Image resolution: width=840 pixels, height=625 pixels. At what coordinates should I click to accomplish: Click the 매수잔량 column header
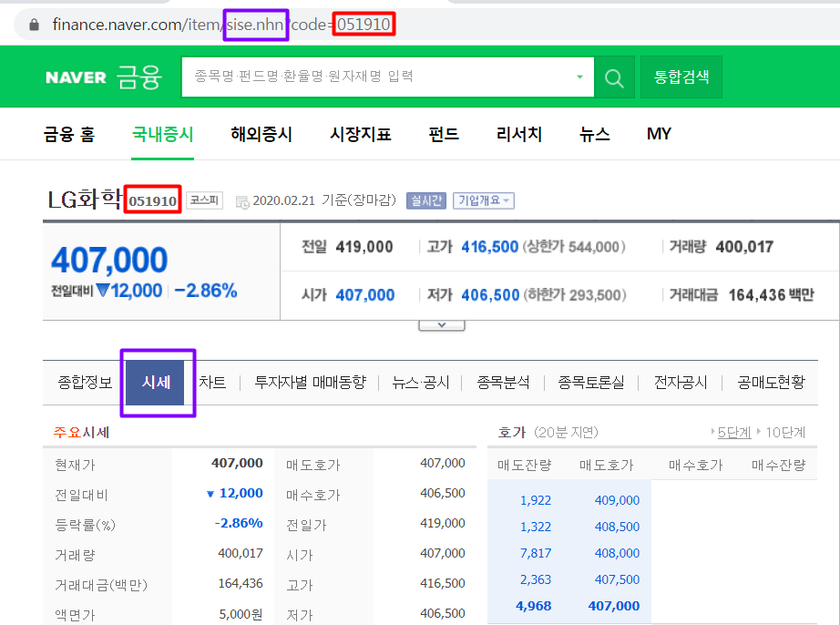[x=778, y=465]
